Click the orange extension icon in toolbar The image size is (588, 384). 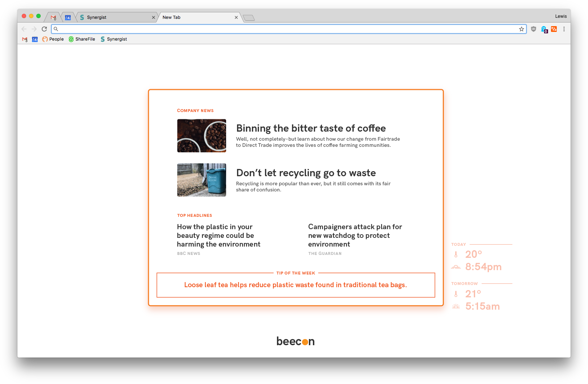[x=554, y=29]
